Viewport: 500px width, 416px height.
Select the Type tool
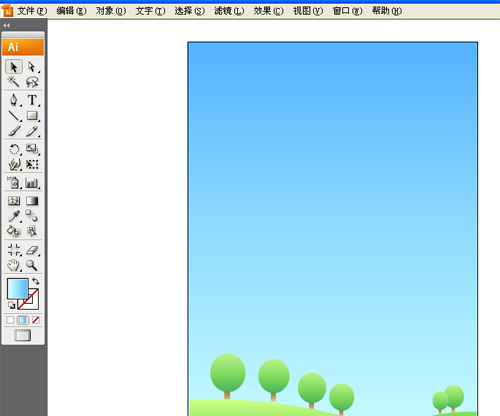(x=32, y=100)
